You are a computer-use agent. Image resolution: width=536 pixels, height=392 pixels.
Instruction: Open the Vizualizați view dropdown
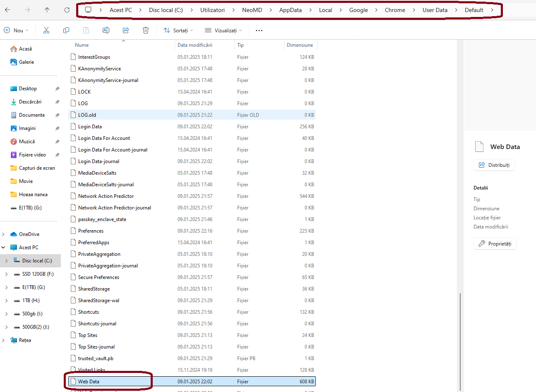(224, 30)
